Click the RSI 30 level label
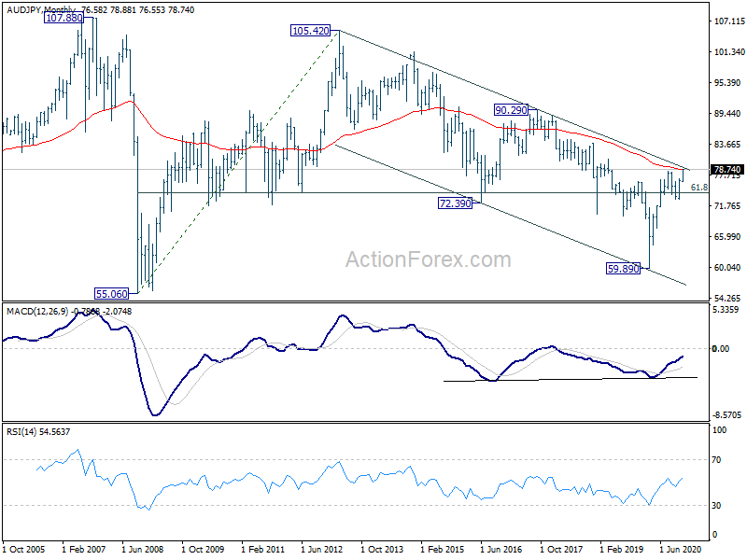Screen dimensions: 747x560 716,506
